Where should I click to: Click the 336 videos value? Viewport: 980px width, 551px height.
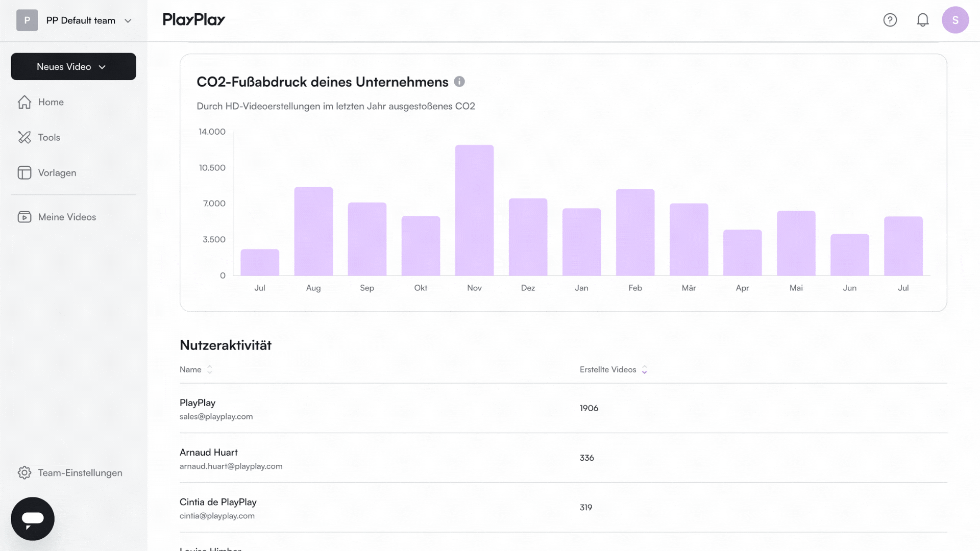coord(587,458)
